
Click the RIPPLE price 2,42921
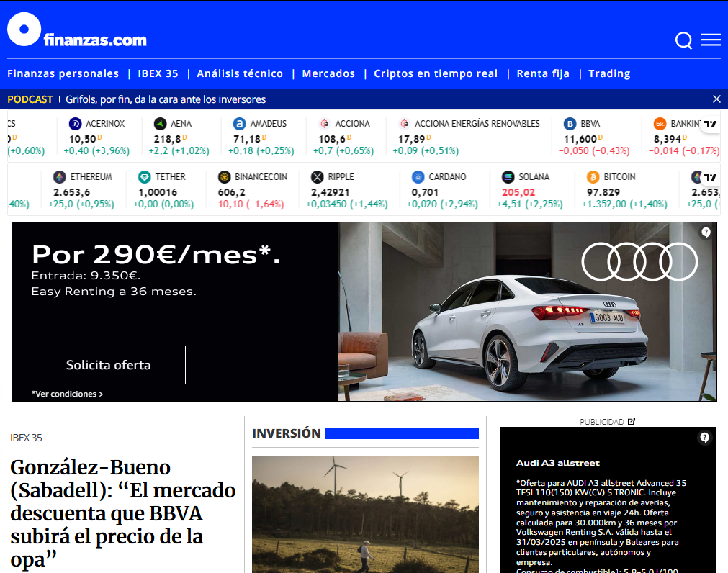[x=331, y=192]
